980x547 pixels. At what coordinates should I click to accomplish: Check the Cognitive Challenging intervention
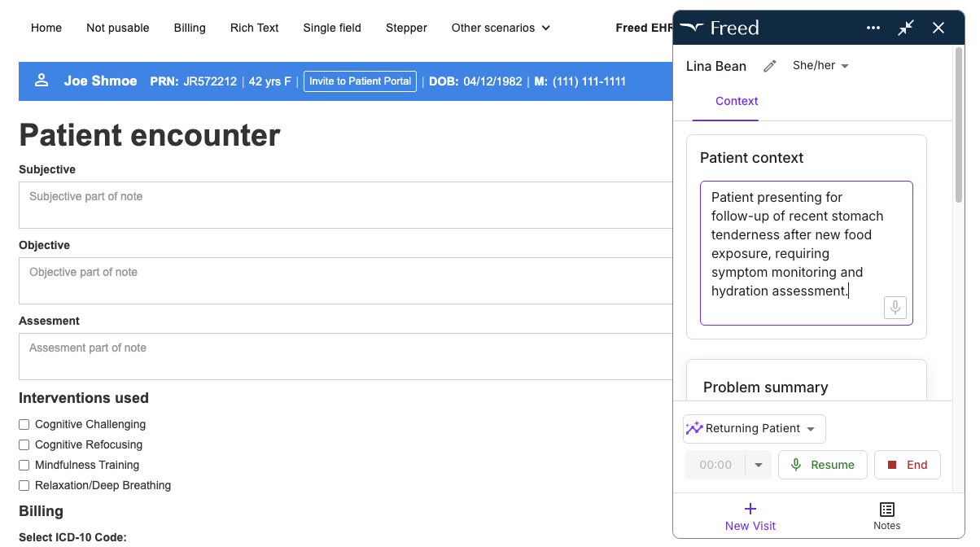pyautogui.click(x=24, y=424)
